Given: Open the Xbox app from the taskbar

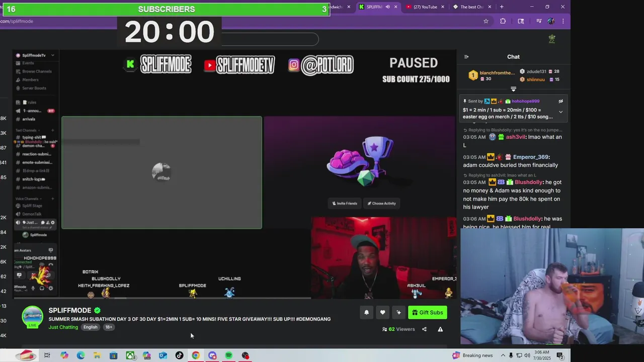Looking at the screenshot, I should 130,355.
